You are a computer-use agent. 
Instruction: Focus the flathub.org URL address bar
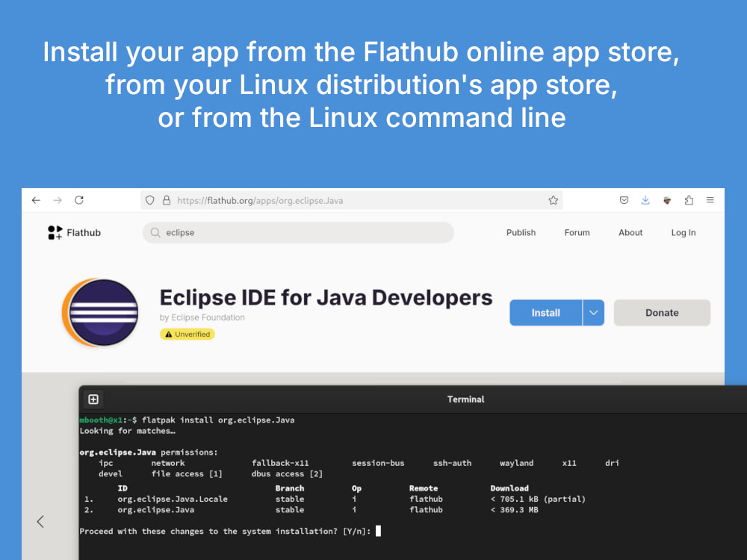pos(352,200)
